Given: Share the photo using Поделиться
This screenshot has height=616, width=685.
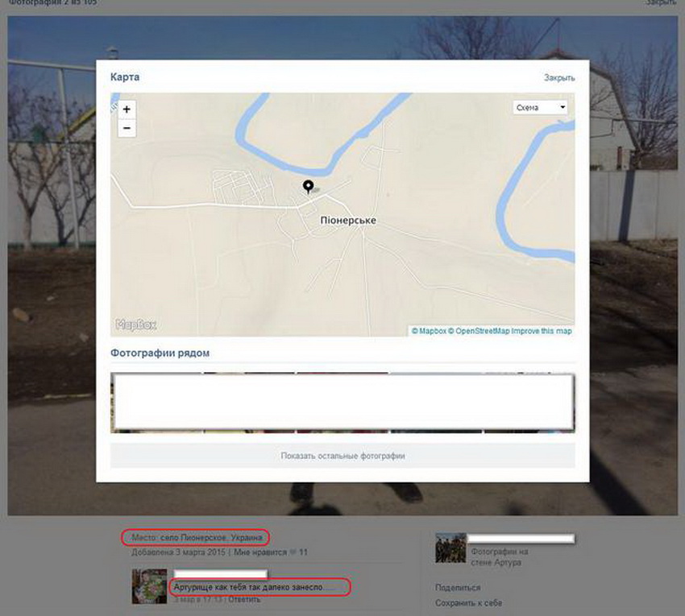Looking at the screenshot, I should tap(458, 588).
